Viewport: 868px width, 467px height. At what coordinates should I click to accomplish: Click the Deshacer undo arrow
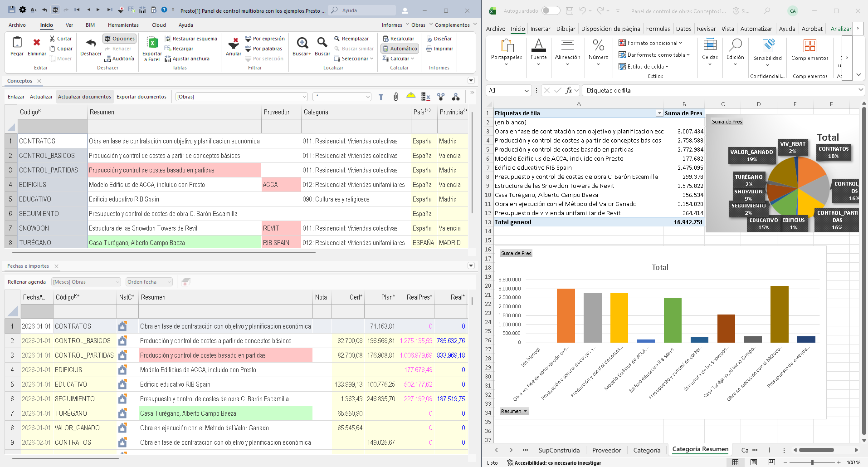(x=91, y=44)
